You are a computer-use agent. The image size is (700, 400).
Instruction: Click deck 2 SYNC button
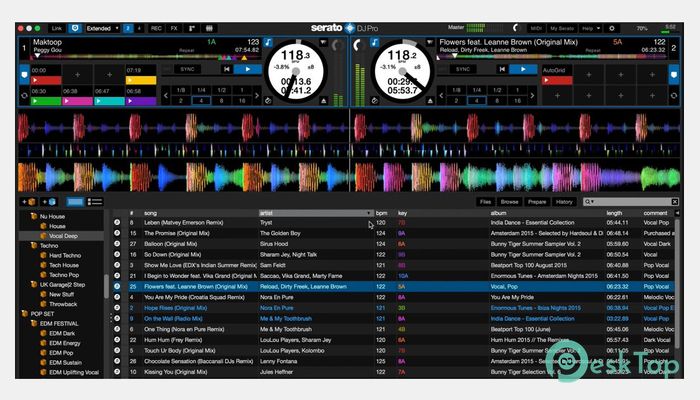[x=462, y=69]
